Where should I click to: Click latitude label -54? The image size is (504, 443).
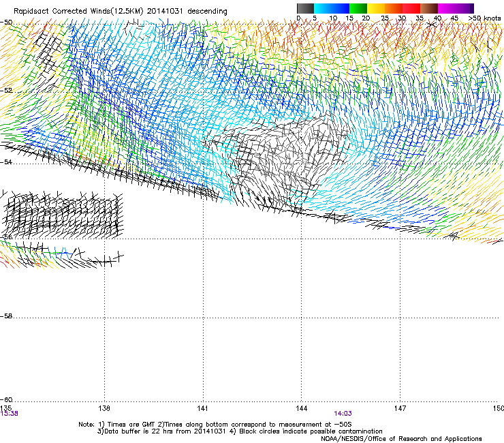(6, 162)
